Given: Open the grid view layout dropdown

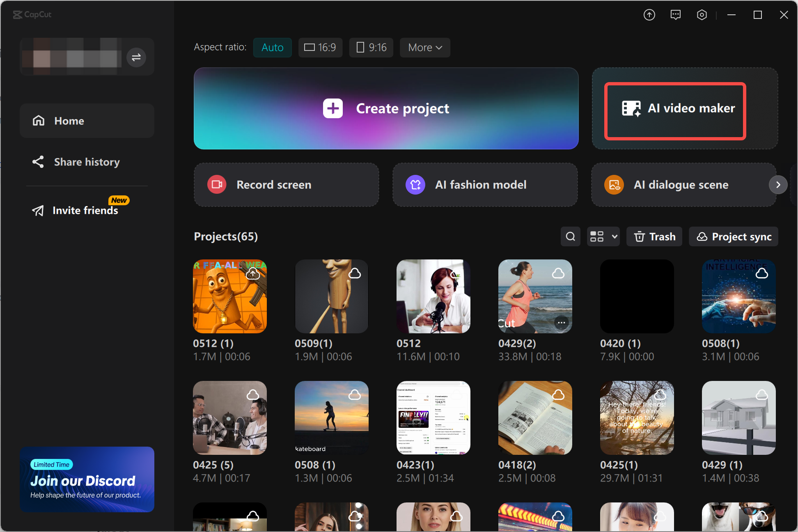Looking at the screenshot, I should click(x=603, y=236).
